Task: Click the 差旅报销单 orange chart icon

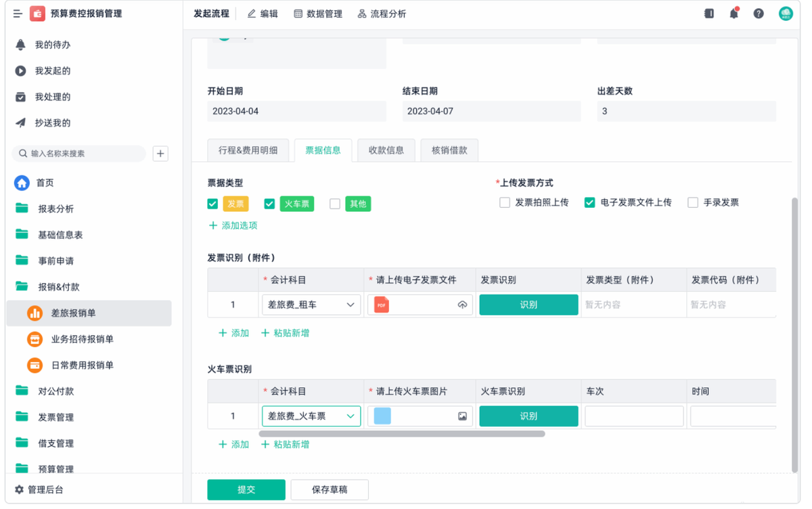Action: coord(35,313)
